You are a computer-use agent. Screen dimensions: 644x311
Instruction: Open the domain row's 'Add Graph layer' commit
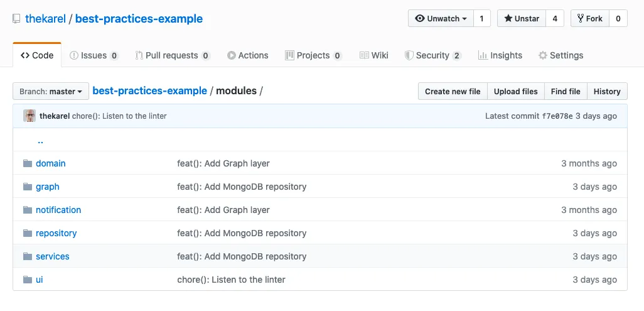tap(223, 164)
